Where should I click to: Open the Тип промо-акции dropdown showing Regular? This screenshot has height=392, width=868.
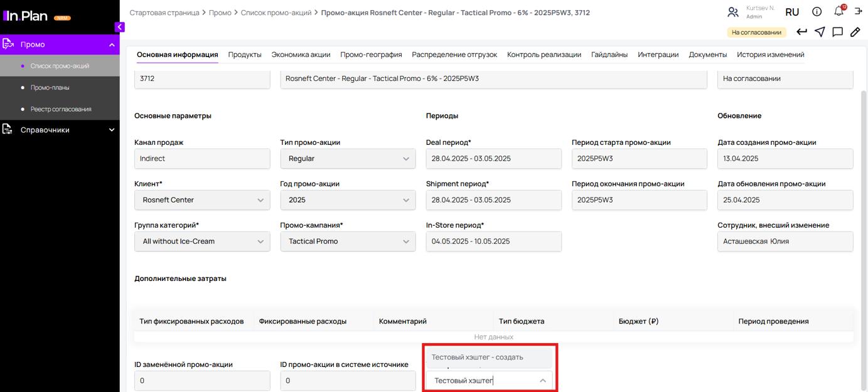[348, 159]
